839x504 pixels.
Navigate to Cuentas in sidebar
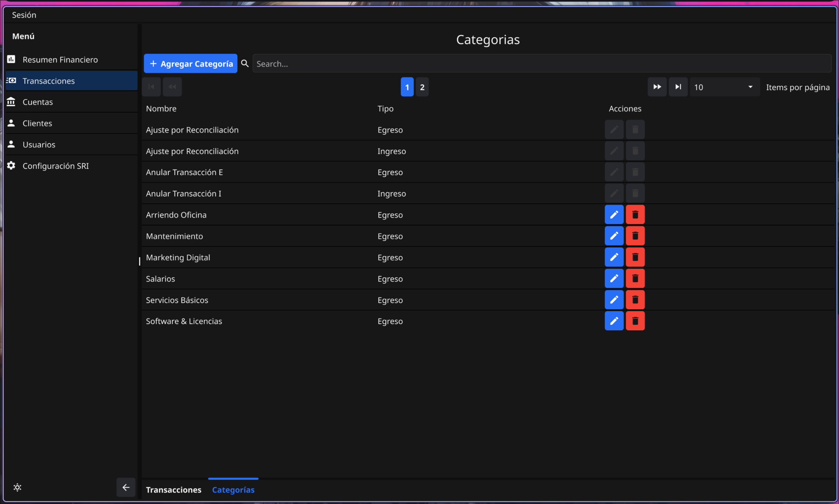coord(38,102)
